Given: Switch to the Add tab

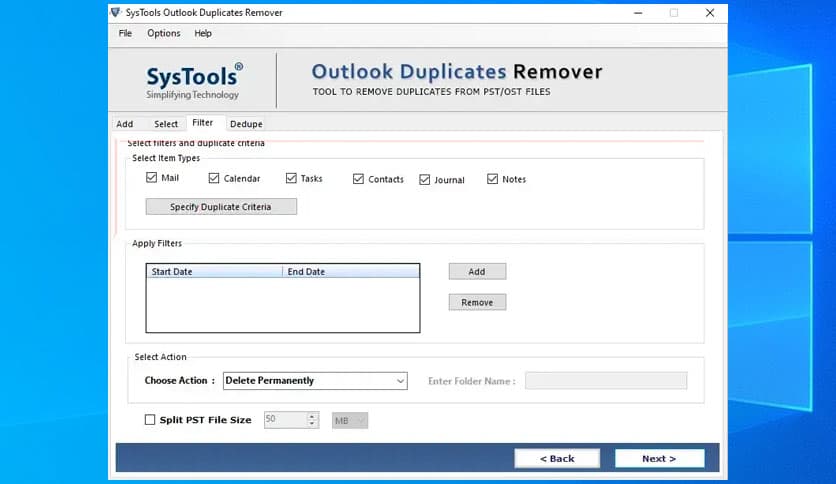Looking at the screenshot, I should [125, 124].
